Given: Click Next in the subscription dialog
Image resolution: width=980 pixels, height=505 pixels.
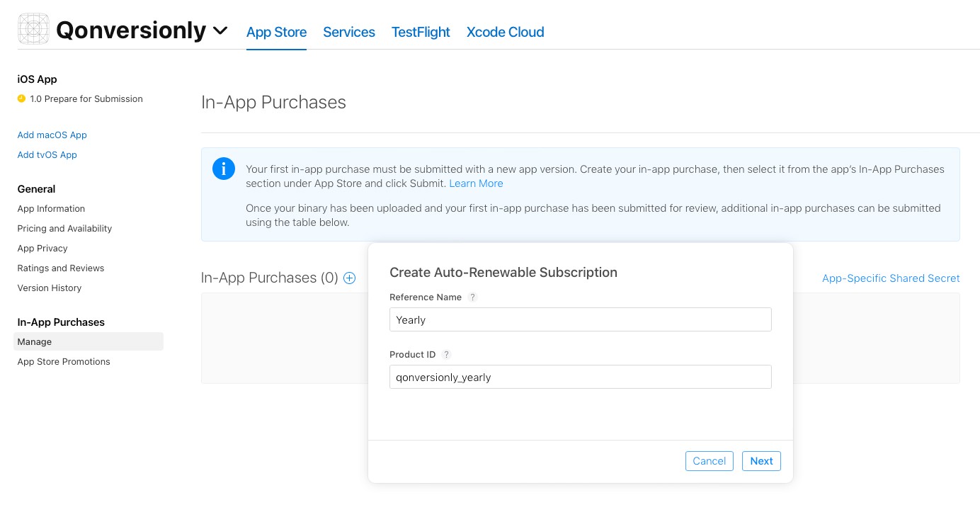Looking at the screenshot, I should [761, 461].
